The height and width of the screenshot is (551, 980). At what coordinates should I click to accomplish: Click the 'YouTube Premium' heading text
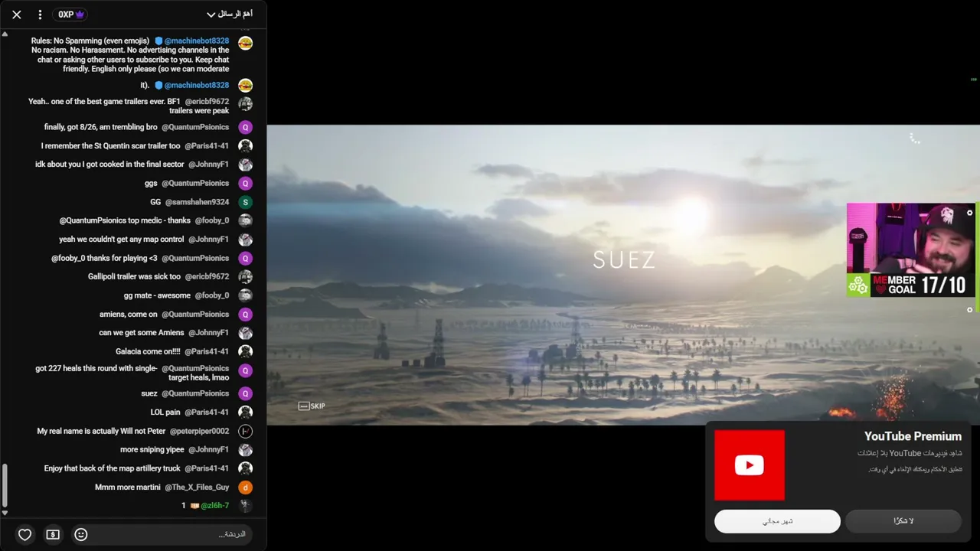(x=913, y=436)
